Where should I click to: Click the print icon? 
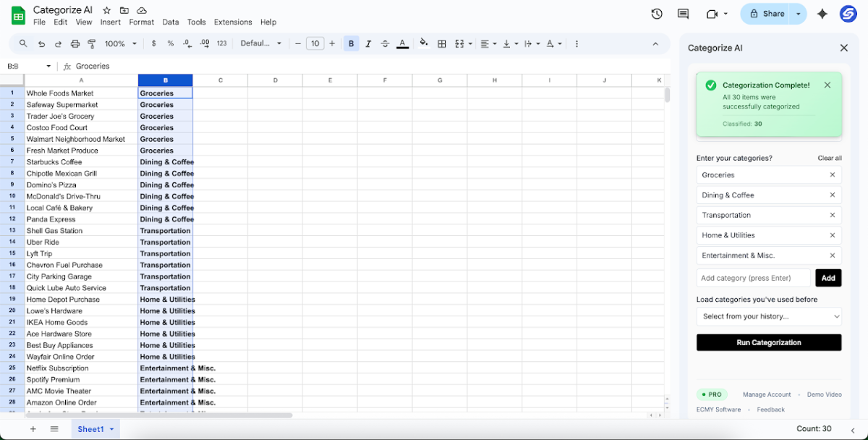(x=75, y=43)
